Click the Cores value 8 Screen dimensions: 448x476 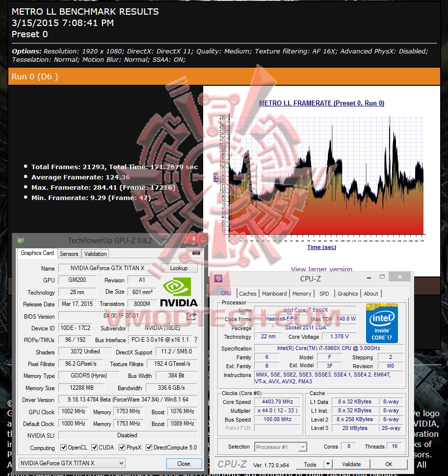348,446
